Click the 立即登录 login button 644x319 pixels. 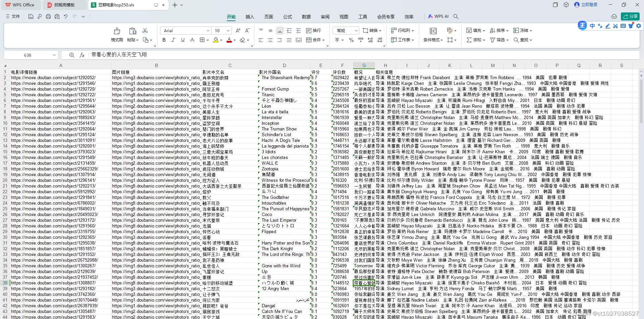(586, 5)
